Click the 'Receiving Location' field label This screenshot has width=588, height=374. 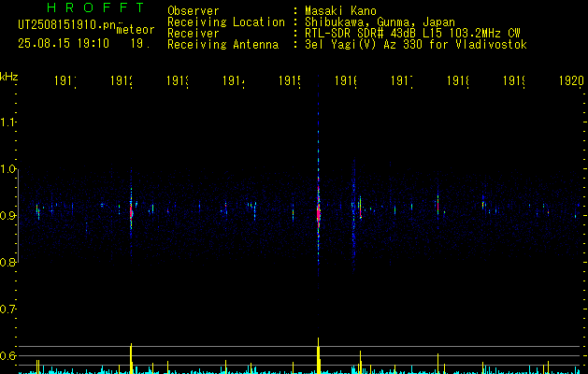point(226,22)
